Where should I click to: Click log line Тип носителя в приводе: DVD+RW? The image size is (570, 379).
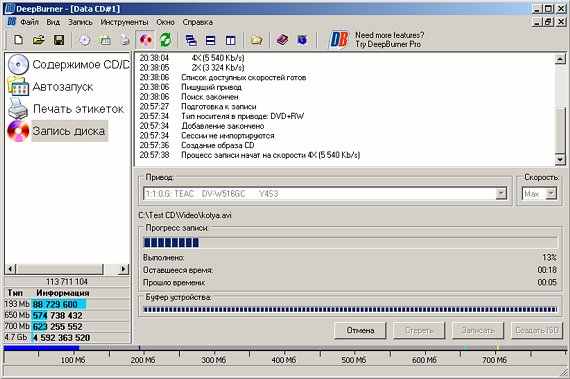[x=242, y=116]
